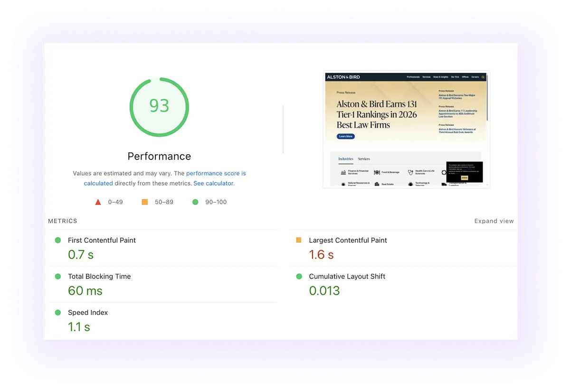The height and width of the screenshot is (392, 570).
Task: Click the green dot beside Total Blocking Time
Action: click(x=57, y=277)
